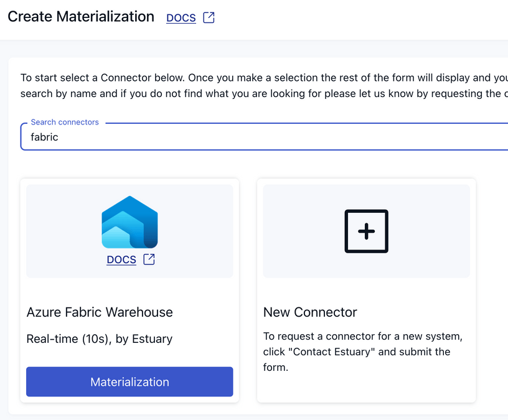
Task: Click the Azure Fabric Warehouse logo
Action: click(129, 222)
